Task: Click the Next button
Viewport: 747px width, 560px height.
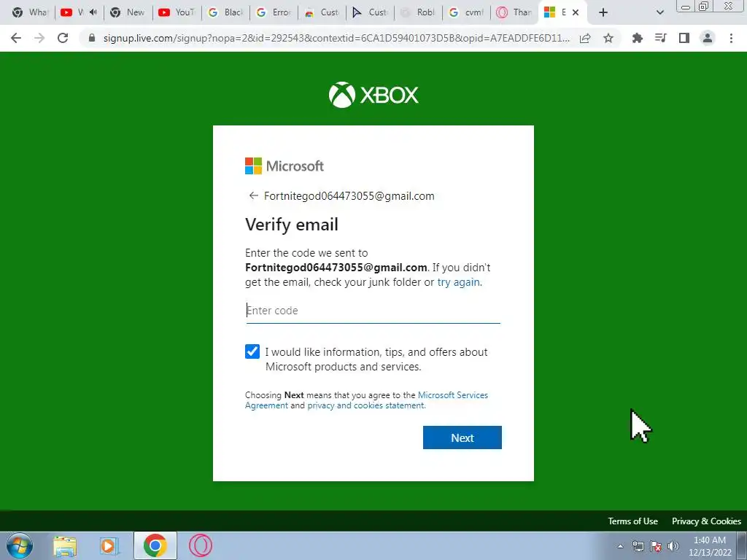Action: (462, 437)
